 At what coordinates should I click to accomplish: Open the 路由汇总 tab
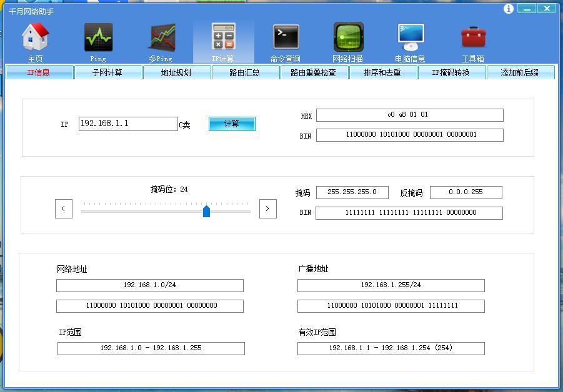click(245, 72)
